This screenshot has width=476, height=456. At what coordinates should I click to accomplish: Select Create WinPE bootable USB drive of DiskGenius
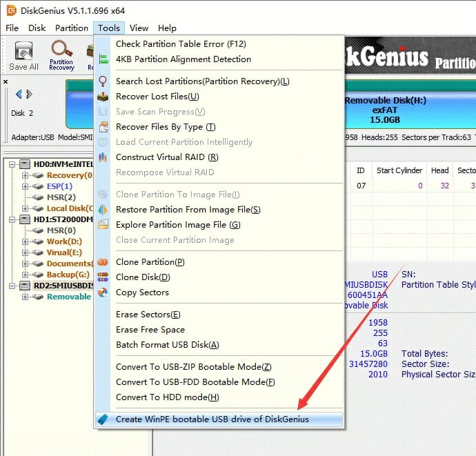(212, 419)
